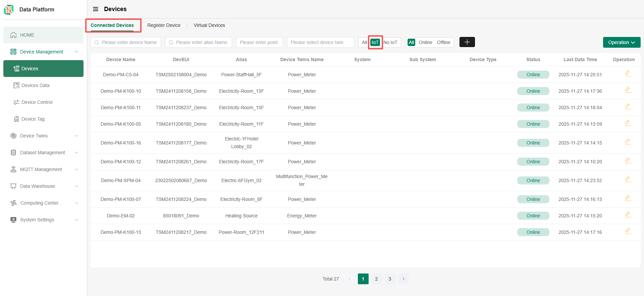Filter devices by Online status

click(425, 42)
